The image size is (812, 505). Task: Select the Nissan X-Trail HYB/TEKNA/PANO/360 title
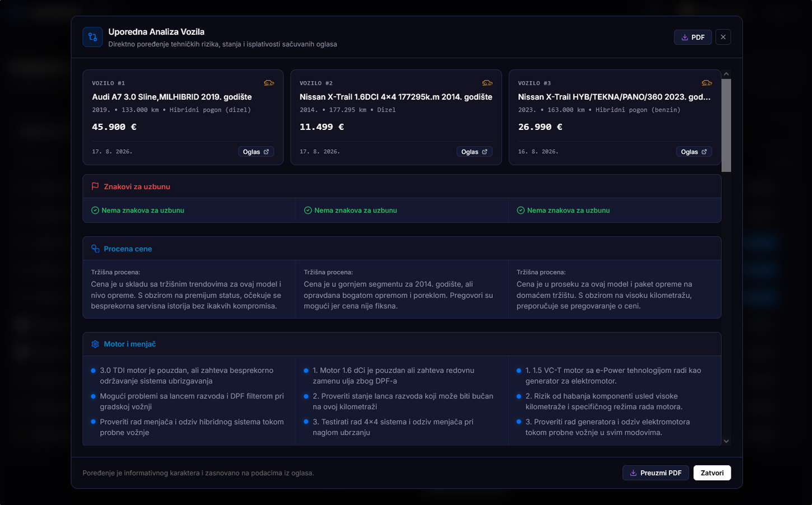pos(614,97)
